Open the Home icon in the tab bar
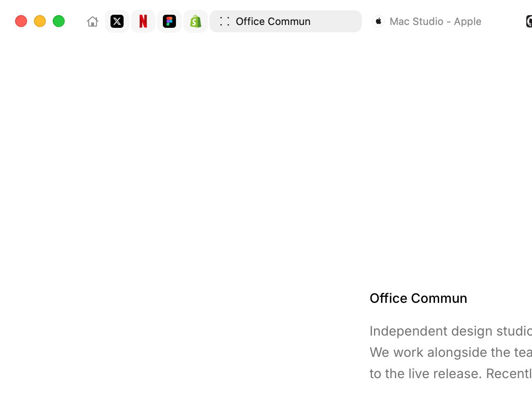 point(92,21)
